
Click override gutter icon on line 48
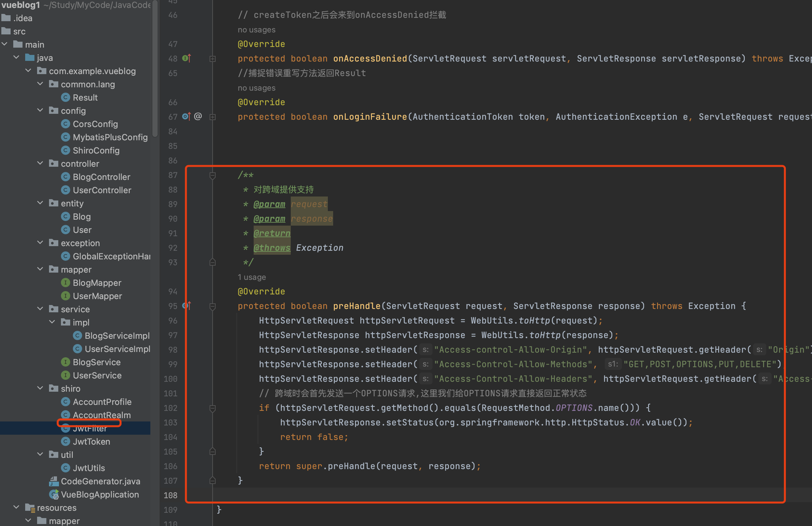[186, 58]
